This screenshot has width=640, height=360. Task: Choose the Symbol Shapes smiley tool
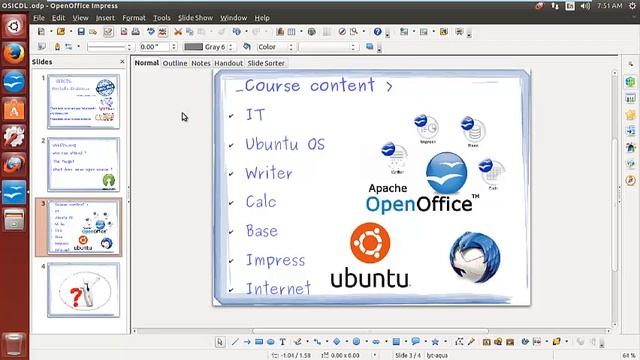(356, 342)
